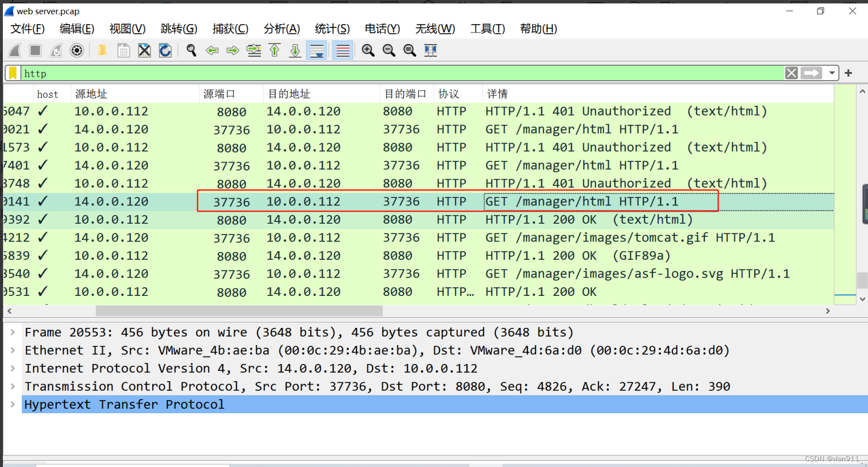868x467 pixels.
Task: Open the 电话(Y) menu
Action: tap(383, 29)
